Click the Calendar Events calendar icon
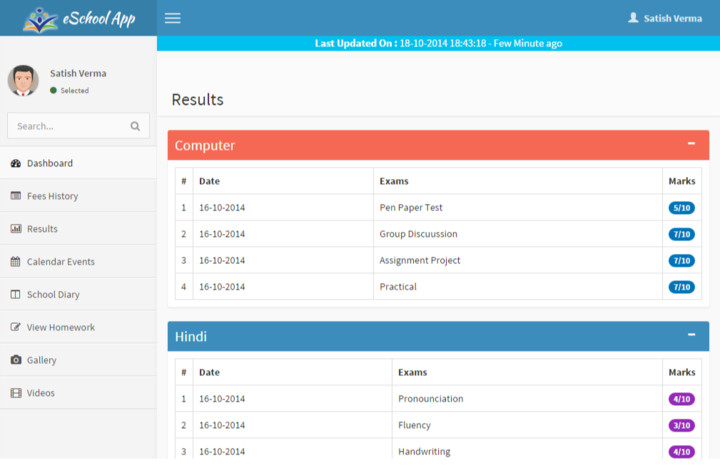 click(16, 261)
